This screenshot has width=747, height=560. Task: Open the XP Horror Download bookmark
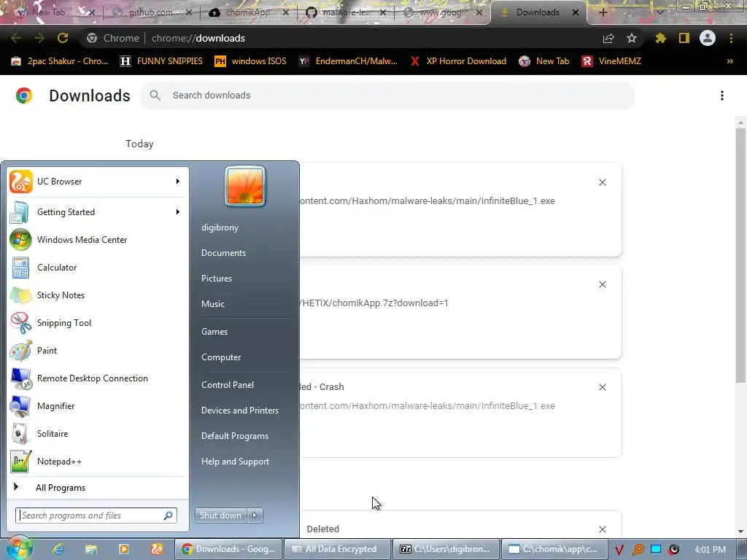point(458,61)
